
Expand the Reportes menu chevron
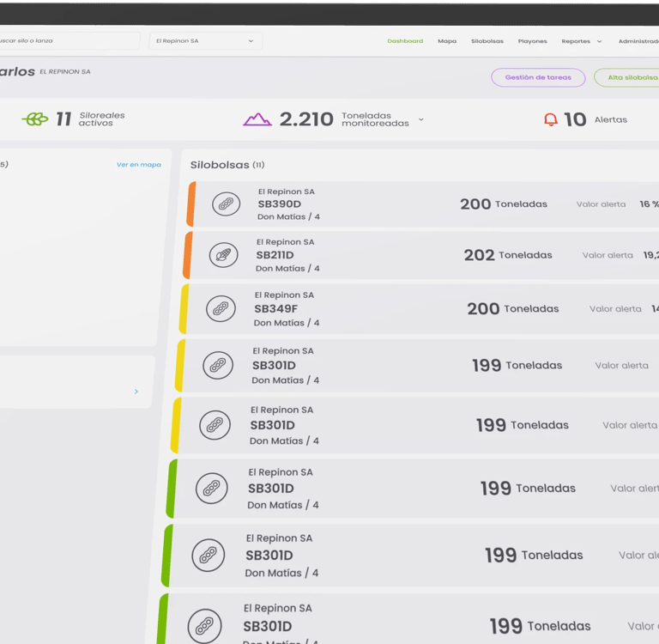[x=599, y=41]
